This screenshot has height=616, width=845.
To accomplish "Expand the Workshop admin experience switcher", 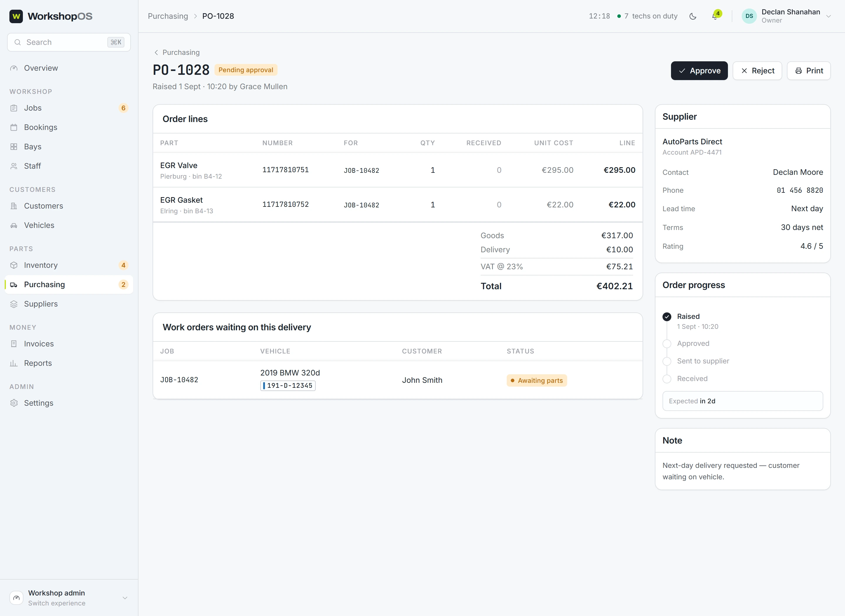I will pos(69,598).
